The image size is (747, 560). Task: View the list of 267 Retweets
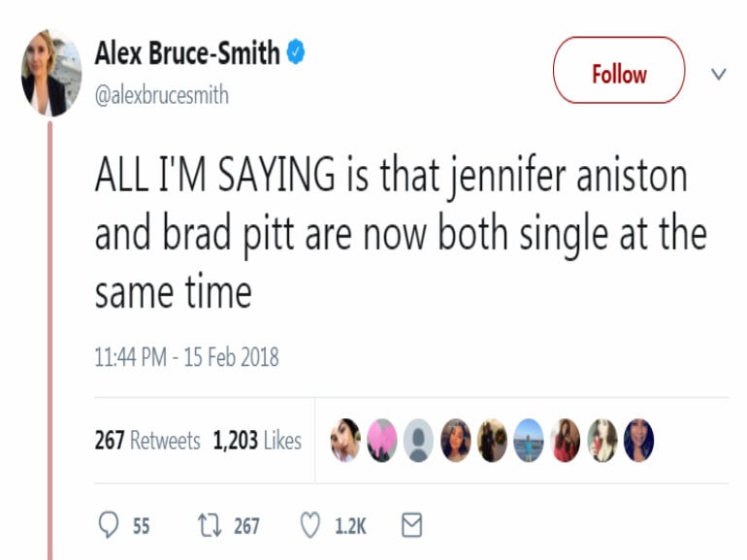[147, 441]
